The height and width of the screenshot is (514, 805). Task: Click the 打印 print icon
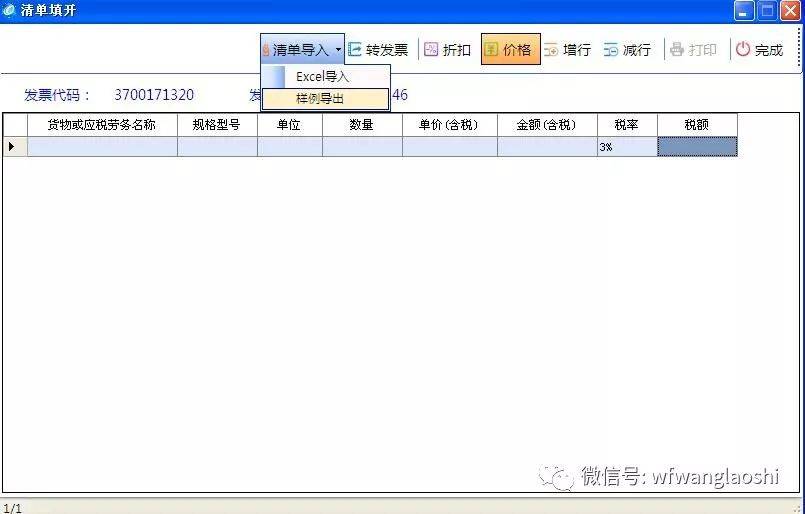tap(677, 49)
